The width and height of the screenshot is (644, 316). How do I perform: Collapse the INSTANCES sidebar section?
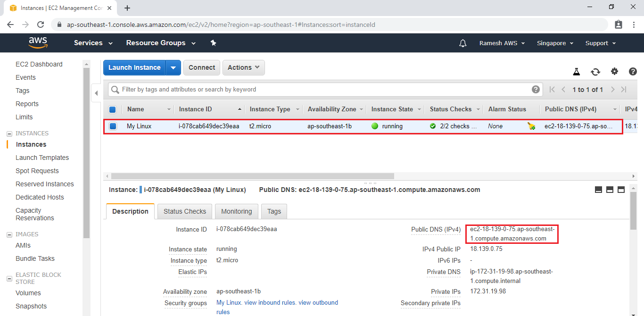click(x=9, y=133)
